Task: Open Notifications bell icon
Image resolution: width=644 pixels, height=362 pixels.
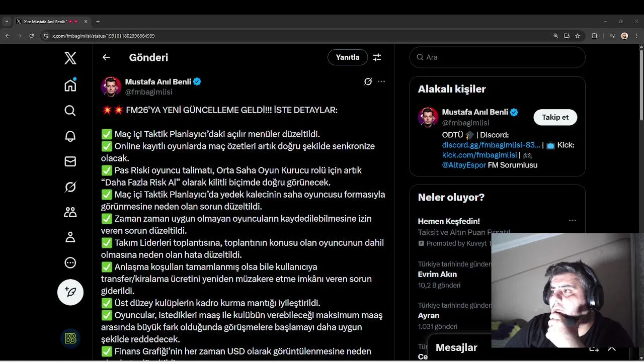Action: [70, 136]
